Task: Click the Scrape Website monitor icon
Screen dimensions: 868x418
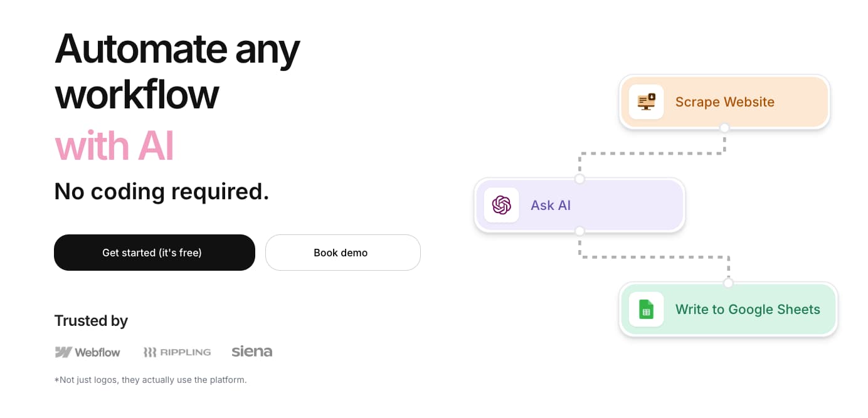Action: [x=646, y=102]
